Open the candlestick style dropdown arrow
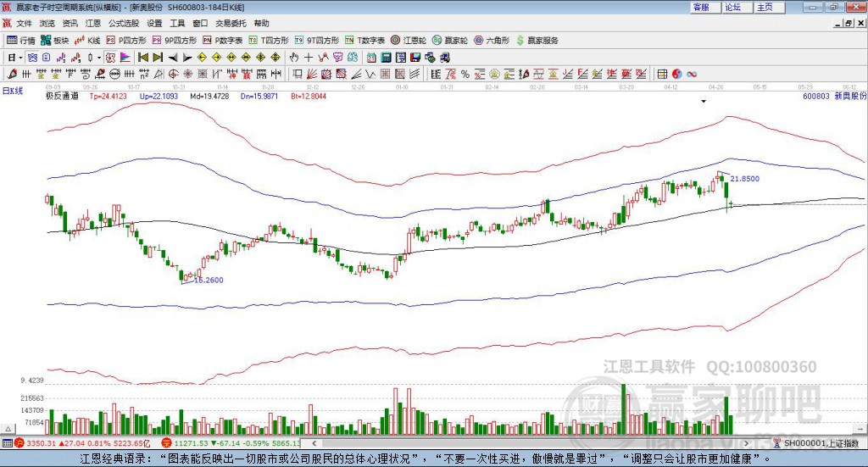Screen dimensions: 868x467 point(99,58)
